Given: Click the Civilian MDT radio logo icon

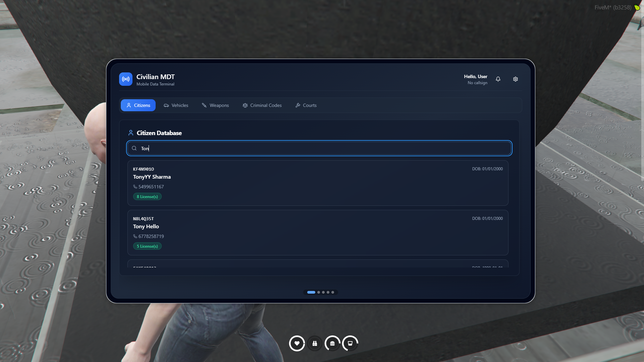Looking at the screenshot, I should pyautogui.click(x=125, y=79).
